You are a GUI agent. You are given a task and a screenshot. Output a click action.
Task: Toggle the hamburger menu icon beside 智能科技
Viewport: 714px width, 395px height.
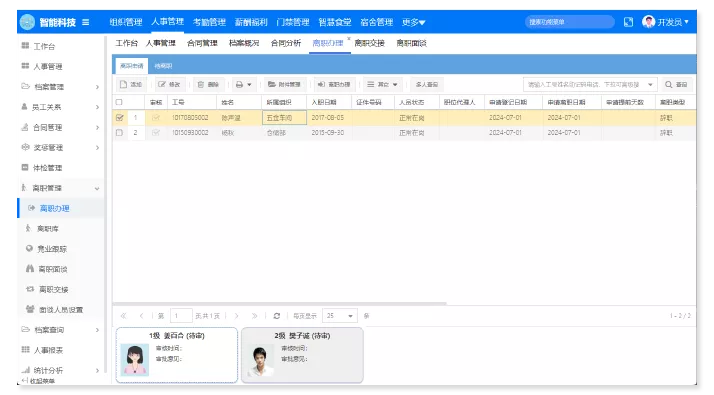(x=86, y=22)
